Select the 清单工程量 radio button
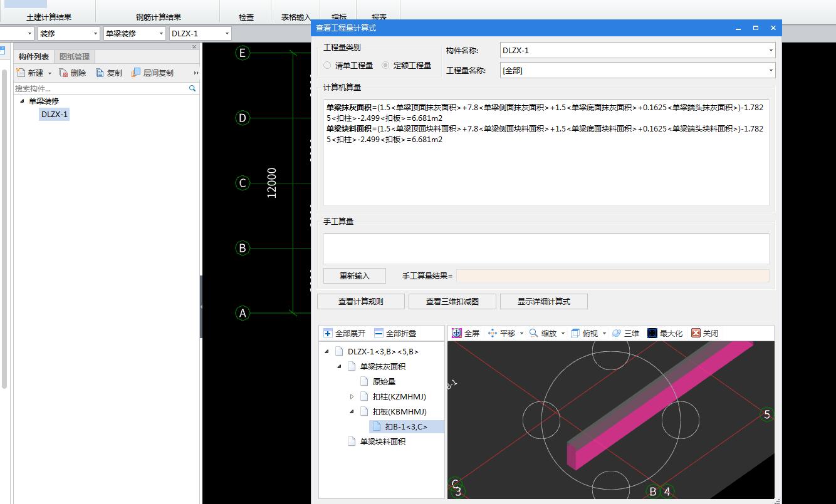The height and width of the screenshot is (504, 836). (x=327, y=65)
